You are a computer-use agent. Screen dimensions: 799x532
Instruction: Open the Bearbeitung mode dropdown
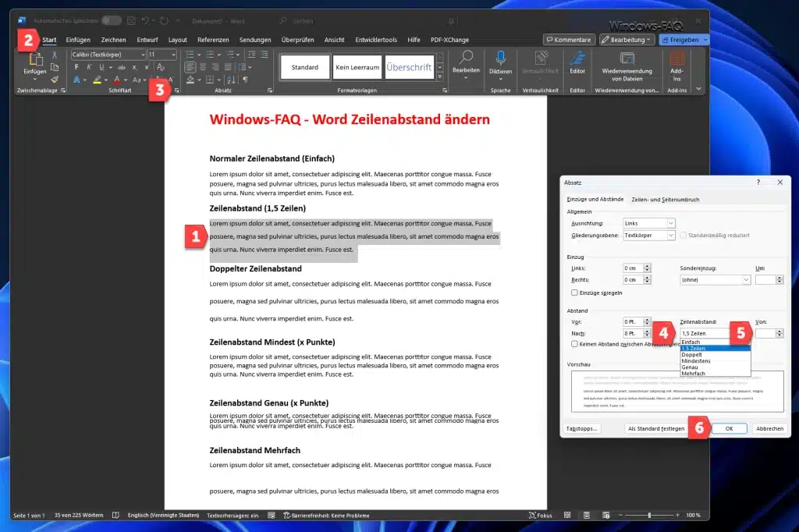point(627,40)
